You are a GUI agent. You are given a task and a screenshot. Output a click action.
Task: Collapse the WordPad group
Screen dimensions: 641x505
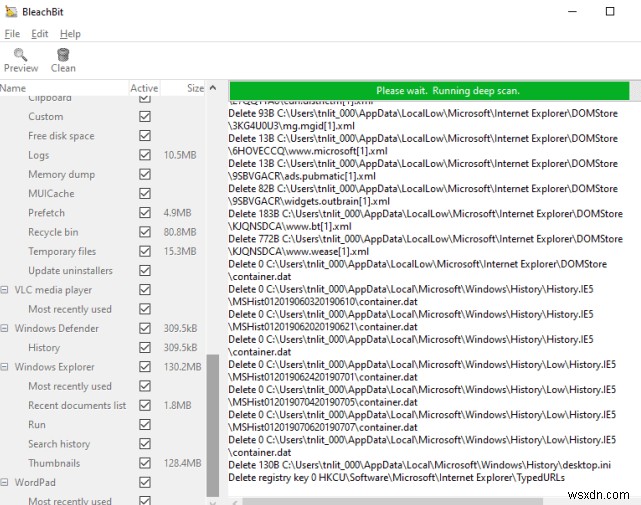[x=4, y=483]
